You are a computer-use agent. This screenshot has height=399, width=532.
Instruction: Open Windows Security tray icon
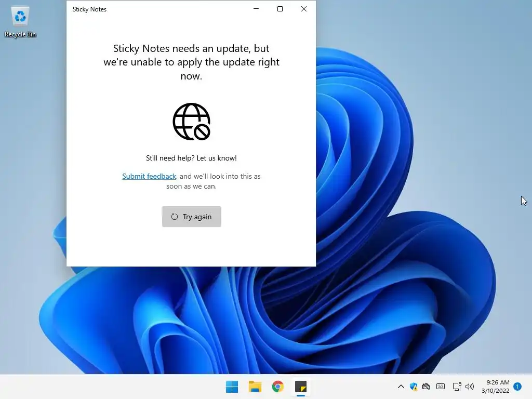click(413, 387)
